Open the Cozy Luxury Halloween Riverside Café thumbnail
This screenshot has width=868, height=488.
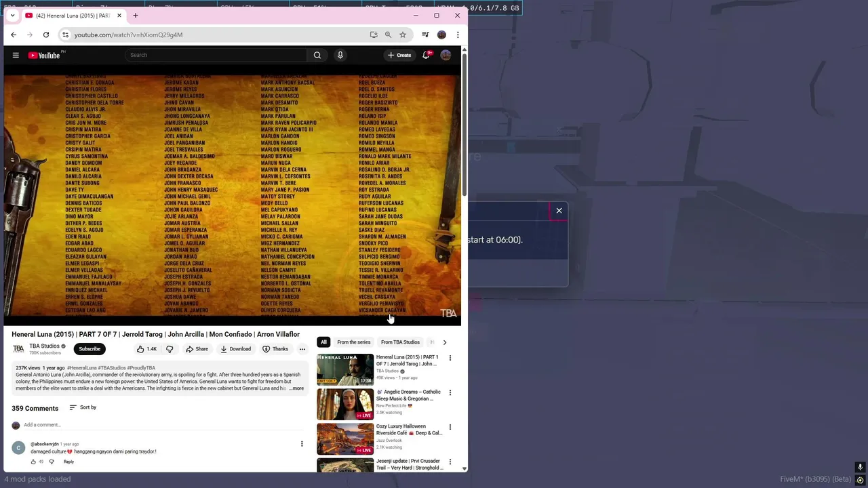point(345,439)
